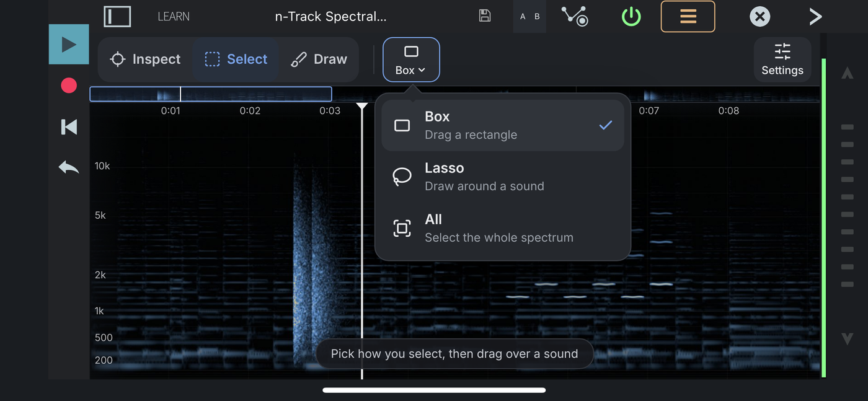Zoom down with the right-side down arrow
868x401 pixels.
(847, 338)
